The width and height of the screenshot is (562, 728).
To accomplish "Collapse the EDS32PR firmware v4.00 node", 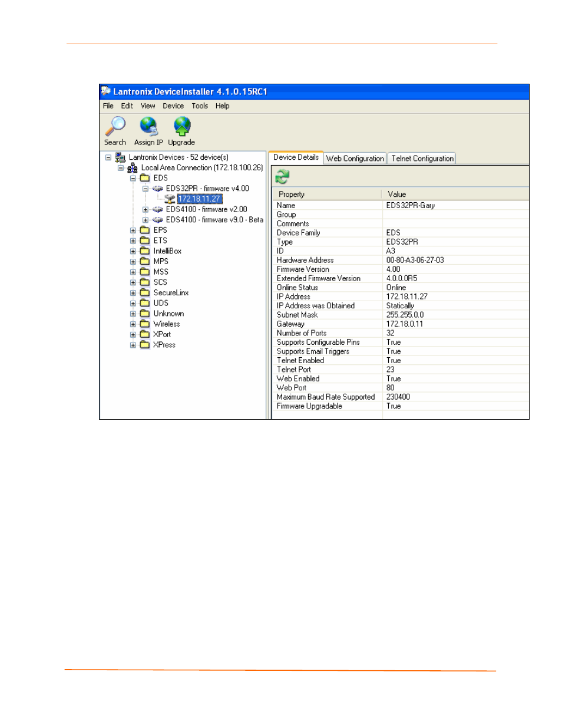I will (x=146, y=189).
